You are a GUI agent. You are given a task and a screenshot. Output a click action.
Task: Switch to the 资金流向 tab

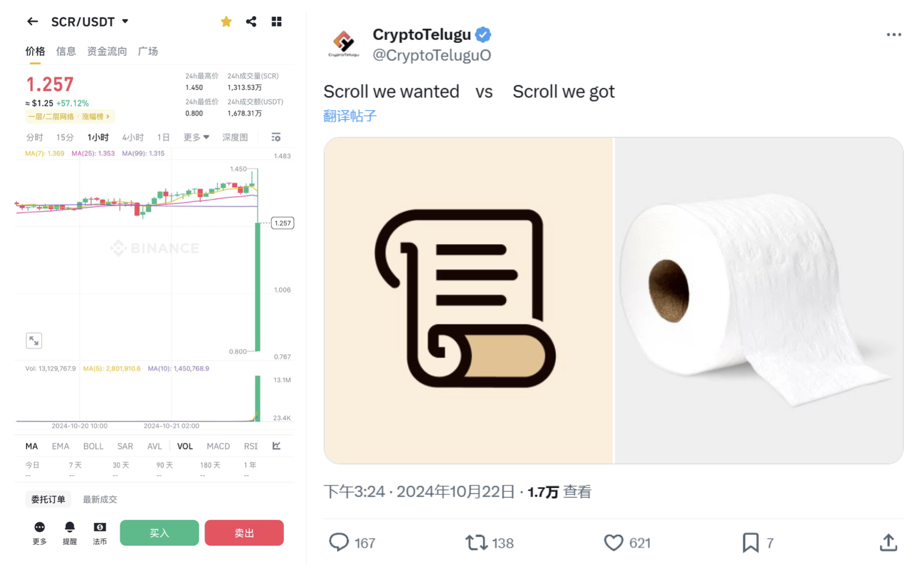click(107, 51)
